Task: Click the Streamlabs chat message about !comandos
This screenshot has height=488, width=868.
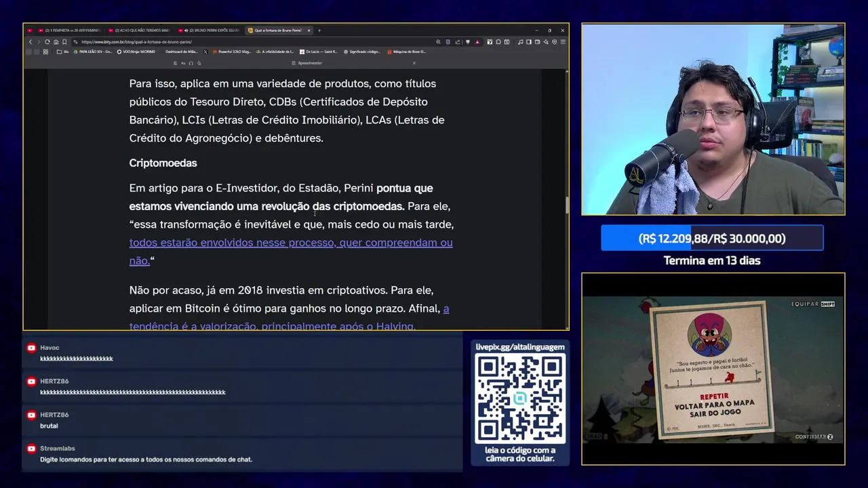Action: coord(146,460)
